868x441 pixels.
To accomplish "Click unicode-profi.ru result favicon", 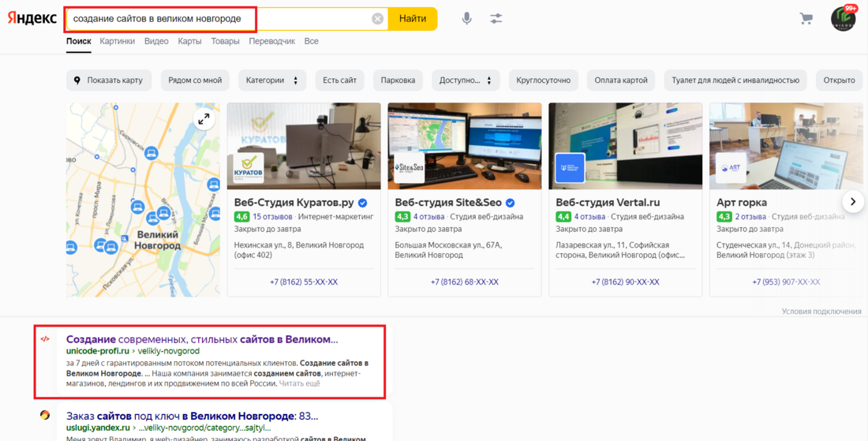I will click(x=46, y=339).
